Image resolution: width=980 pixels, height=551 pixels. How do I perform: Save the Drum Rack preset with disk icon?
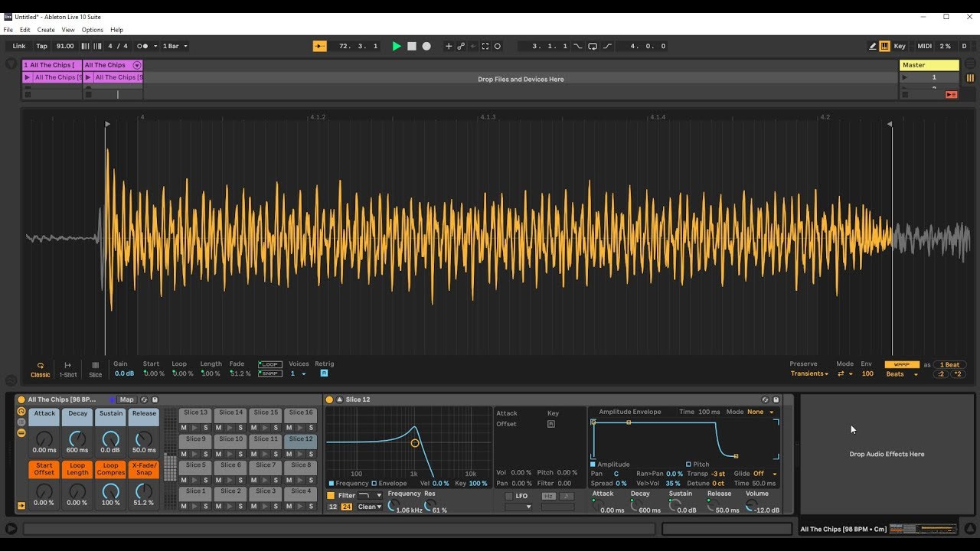pyautogui.click(x=155, y=399)
